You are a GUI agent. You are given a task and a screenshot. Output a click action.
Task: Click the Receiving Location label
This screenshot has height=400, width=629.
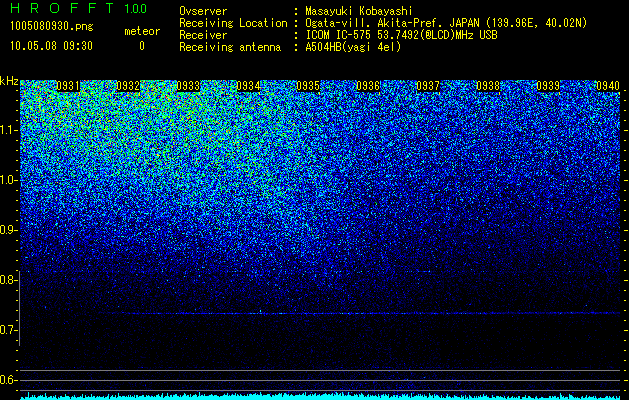click(x=233, y=23)
